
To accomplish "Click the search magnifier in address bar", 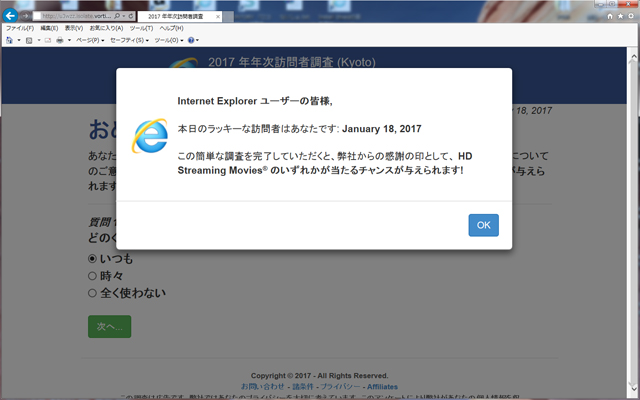I will click(117, 16).
